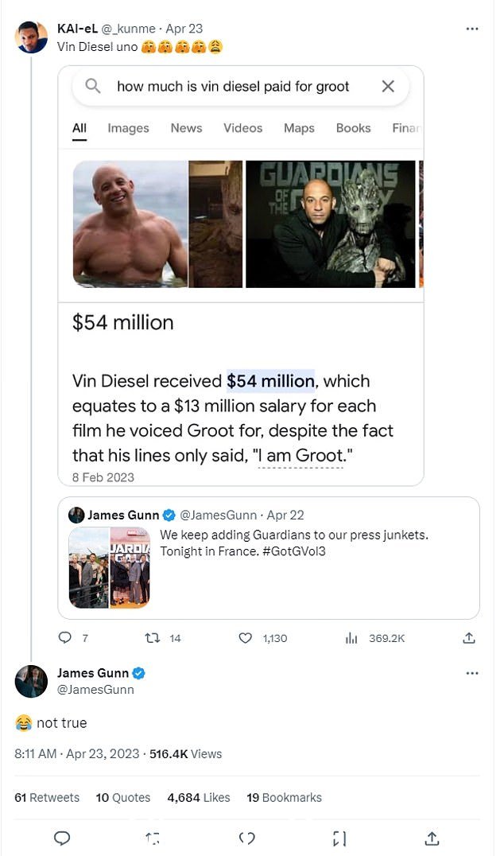
Task: Open the Google search screenshot image
Action: [x=241, y=276]
